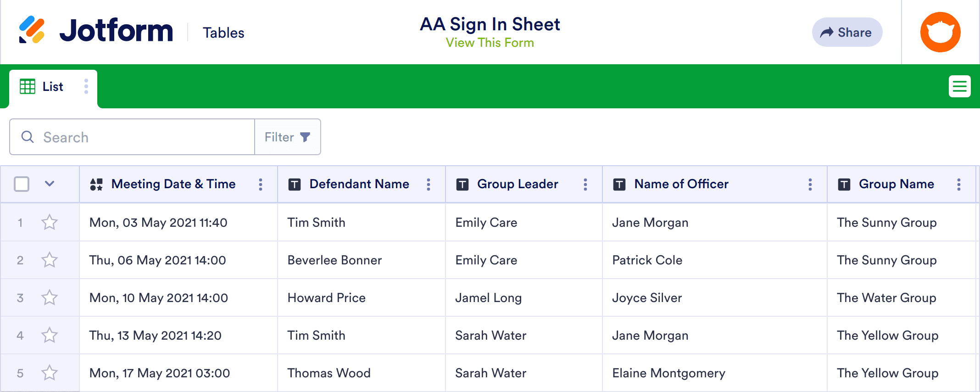Star row 3 Howard Price entry
This screenshot has width=980, height=392.
50,298
